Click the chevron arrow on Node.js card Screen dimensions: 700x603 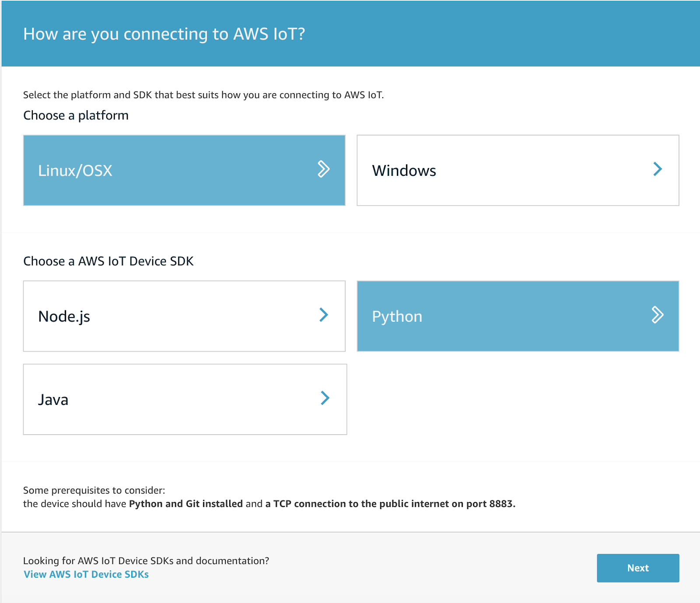pos(324,314)
